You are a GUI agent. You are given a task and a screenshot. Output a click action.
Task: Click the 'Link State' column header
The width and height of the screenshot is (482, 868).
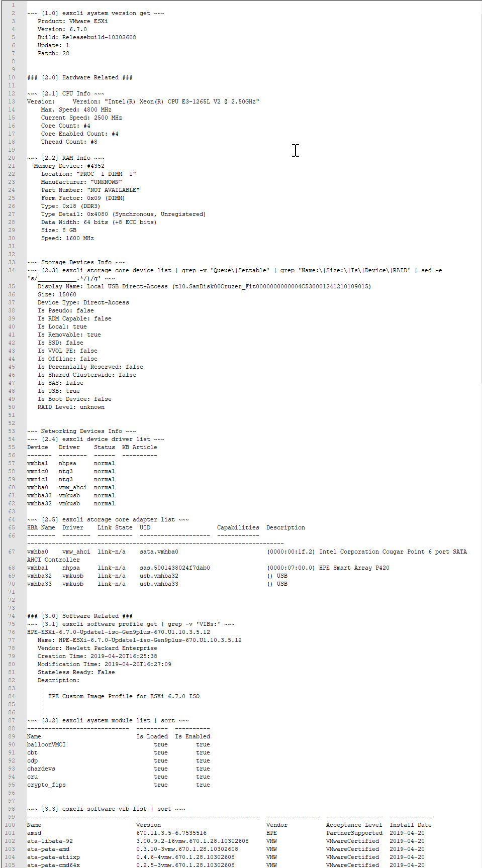click(115, 527)
